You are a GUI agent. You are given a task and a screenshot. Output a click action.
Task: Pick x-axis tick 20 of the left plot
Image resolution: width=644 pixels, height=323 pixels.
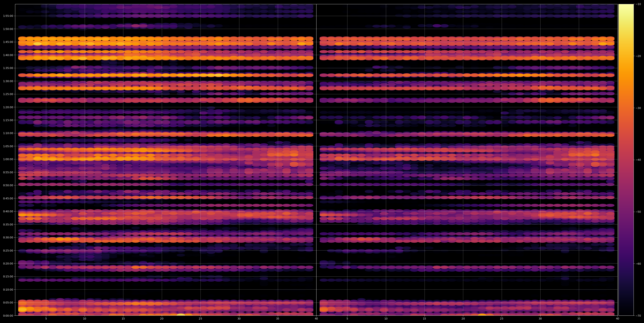click(x=162, y=319)
